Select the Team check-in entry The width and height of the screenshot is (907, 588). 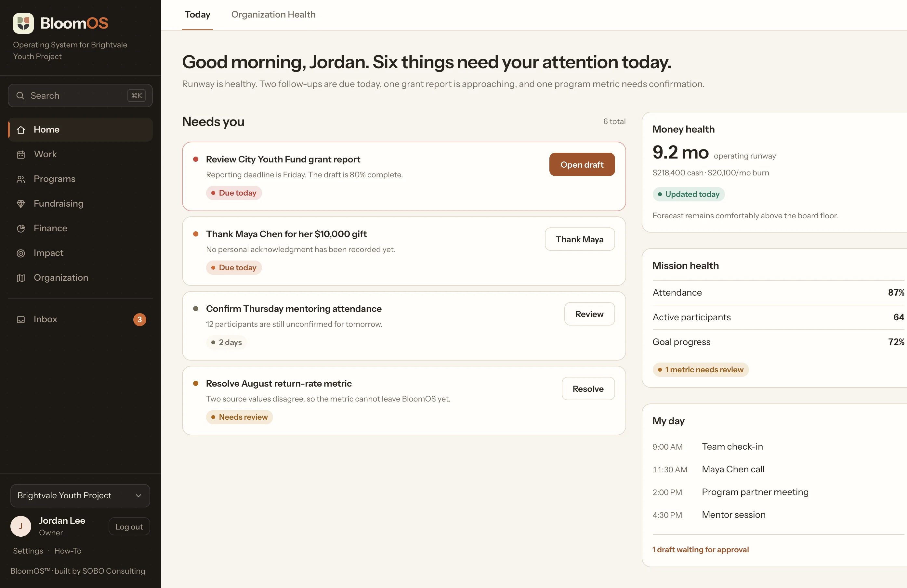point(732,446)
